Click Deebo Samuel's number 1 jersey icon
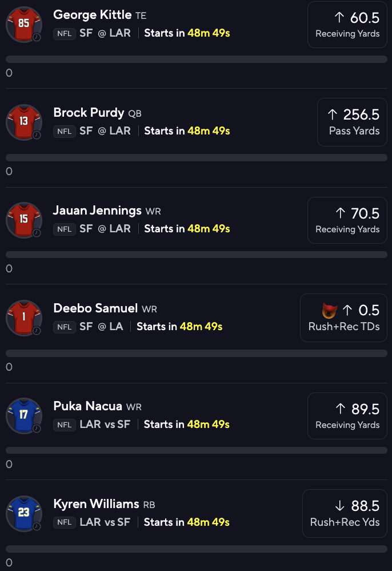The width and height of the screenshot is (392, 571). point(24,318)
